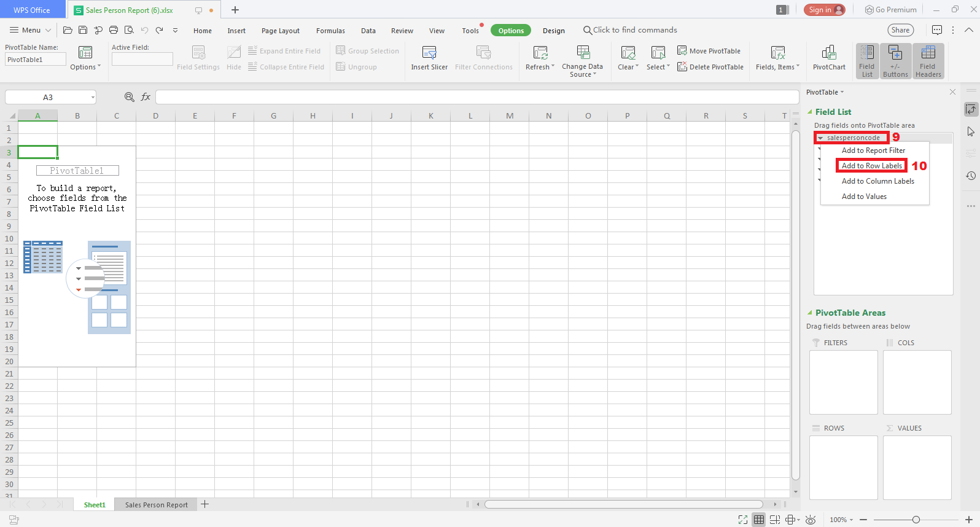
Task: Adjust the zoom slider handle
Action: 916,520
